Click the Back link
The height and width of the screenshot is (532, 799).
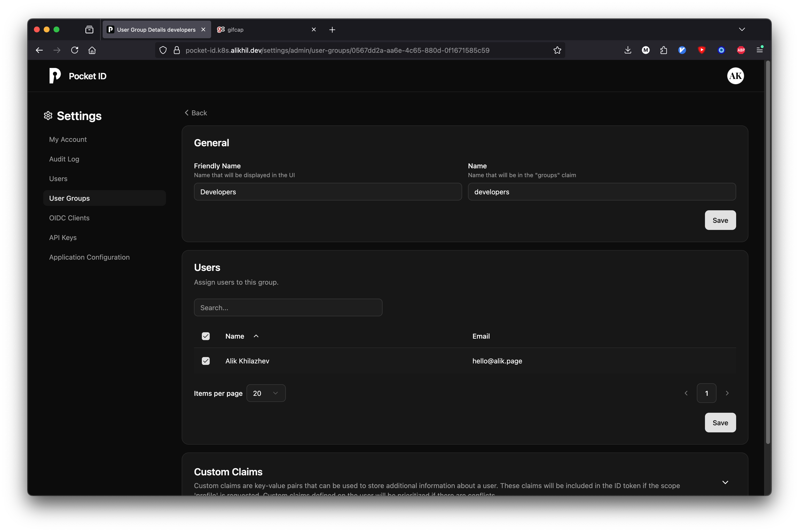coord(195,113)
